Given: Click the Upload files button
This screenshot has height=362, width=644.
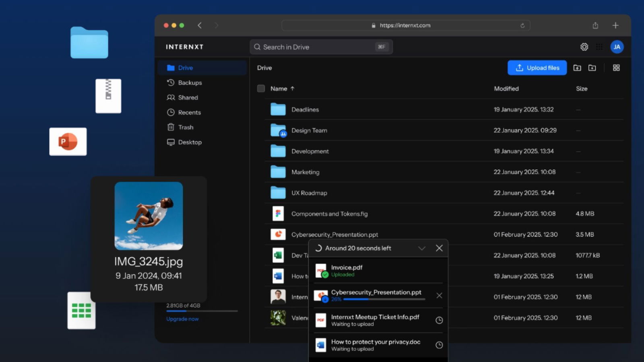Looking at the screenshot, I should tap(537, 68).
